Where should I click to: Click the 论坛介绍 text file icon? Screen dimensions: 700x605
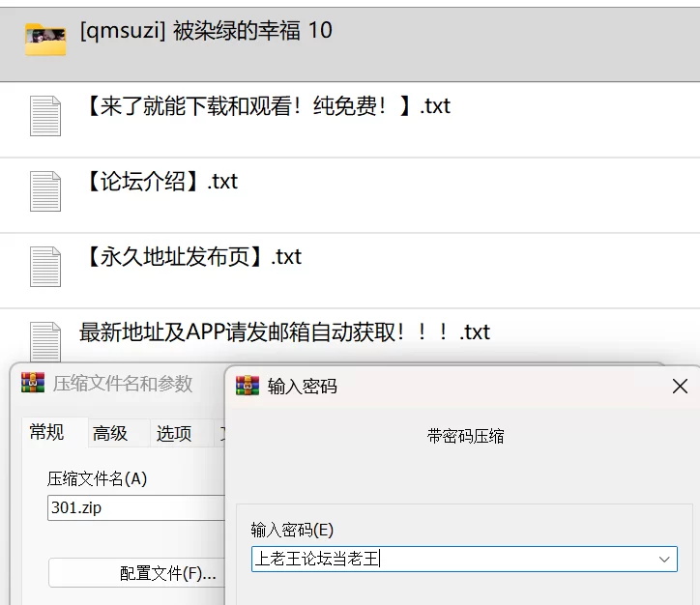tap(45, 191)
